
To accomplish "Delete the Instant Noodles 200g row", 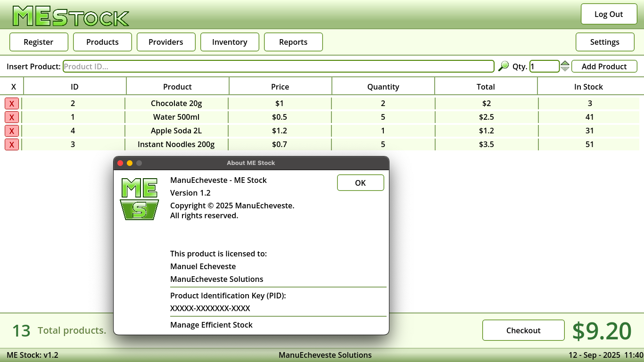I will (x=12, y=145).
